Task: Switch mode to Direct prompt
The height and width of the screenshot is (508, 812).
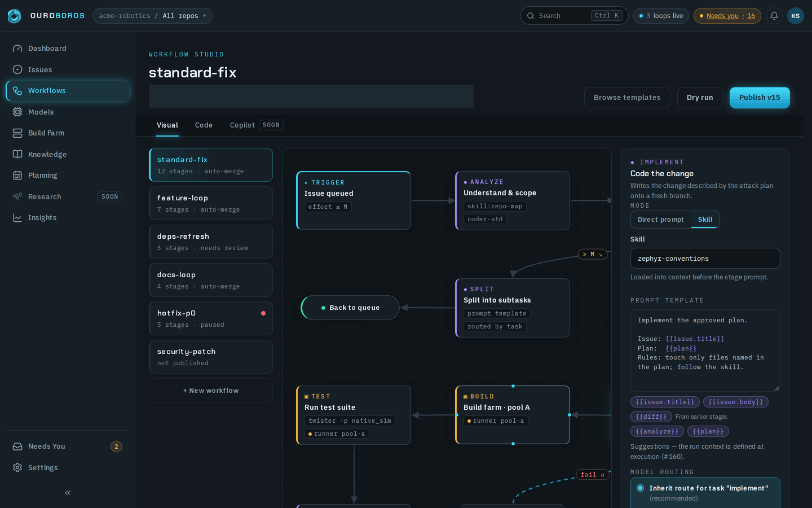Action: (661, 220)
